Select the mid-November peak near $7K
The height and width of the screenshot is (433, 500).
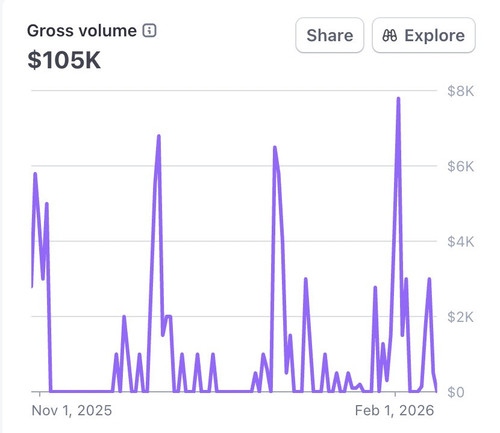coord(159,136)
